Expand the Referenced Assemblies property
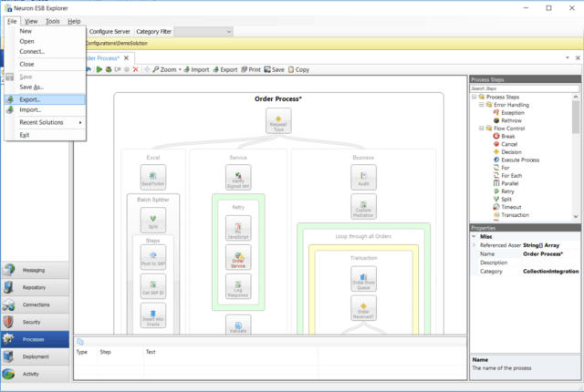 (474, 245)
